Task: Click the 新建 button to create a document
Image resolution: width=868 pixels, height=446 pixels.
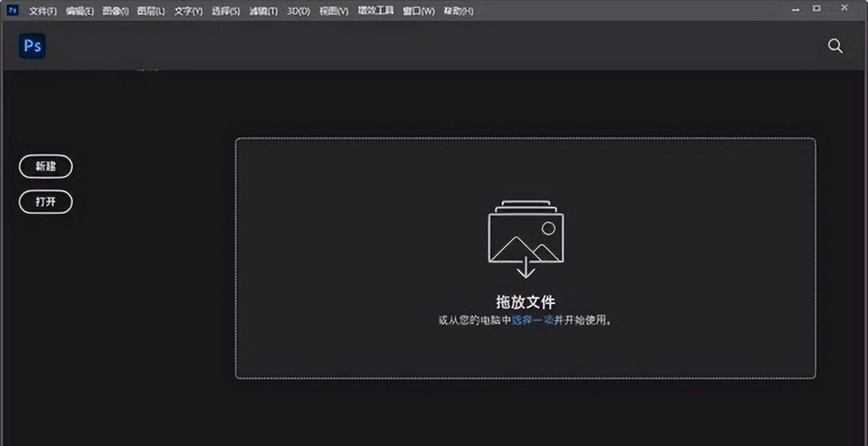Action: (45, 166)
